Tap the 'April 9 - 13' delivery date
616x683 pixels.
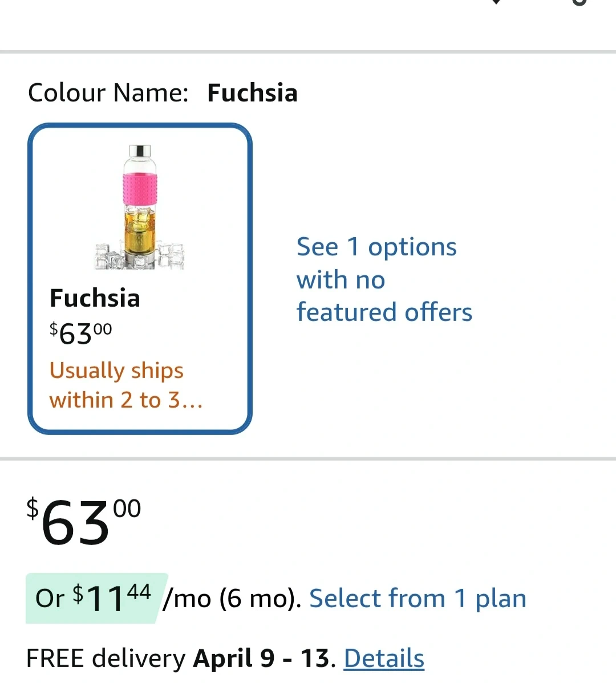261,658
